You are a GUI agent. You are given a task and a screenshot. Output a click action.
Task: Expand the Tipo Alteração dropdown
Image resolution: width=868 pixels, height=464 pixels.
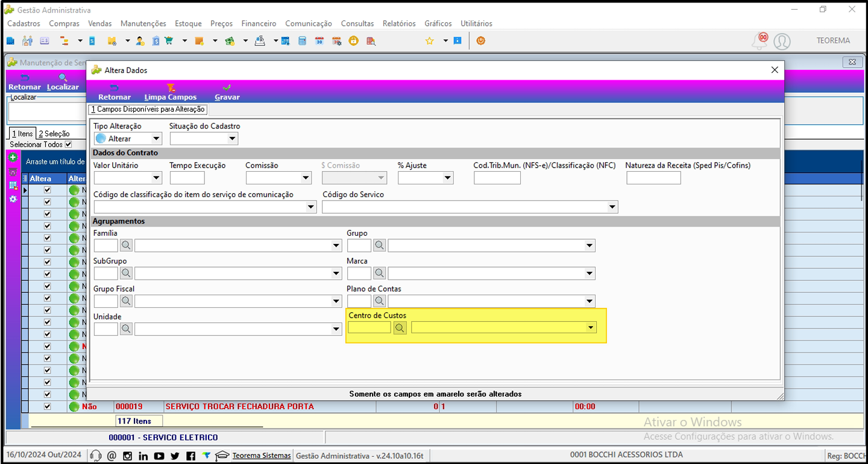click(x=156, y=139)
